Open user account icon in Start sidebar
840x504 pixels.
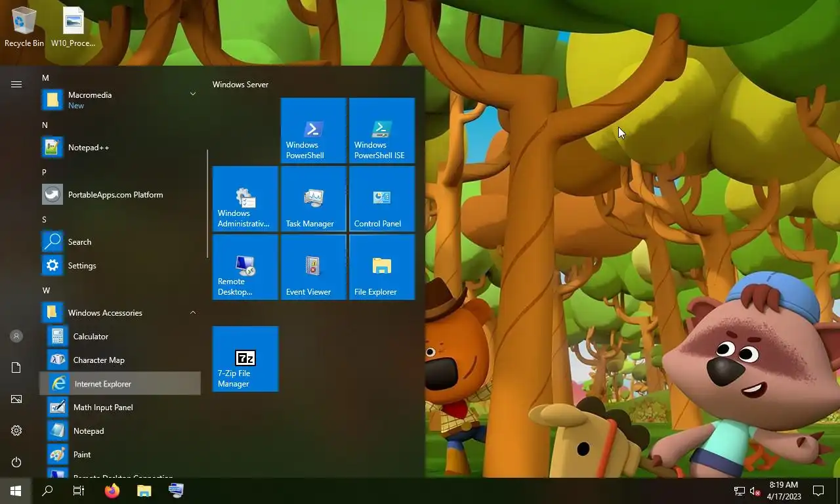pyautogui.click(x=16, y=336)
